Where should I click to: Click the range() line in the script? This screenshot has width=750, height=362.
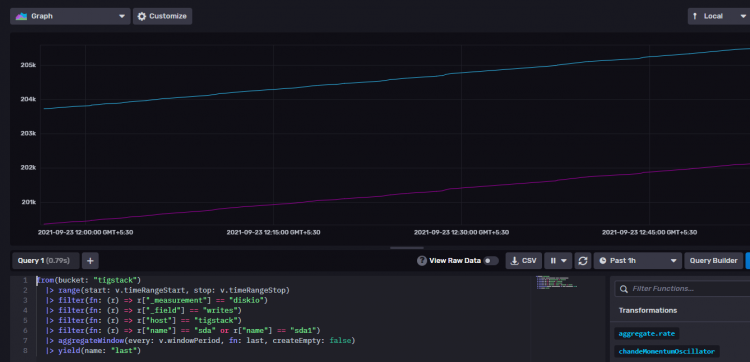coord(168,290)
